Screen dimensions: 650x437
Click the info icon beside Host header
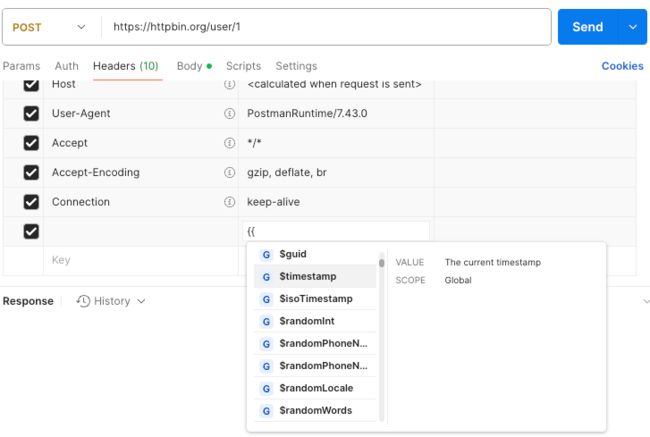229,84
